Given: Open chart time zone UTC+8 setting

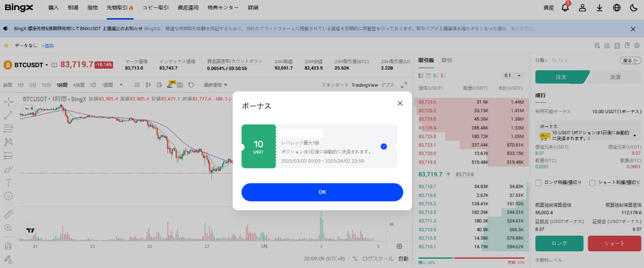Looking at the screenshot, I should 324,259.
